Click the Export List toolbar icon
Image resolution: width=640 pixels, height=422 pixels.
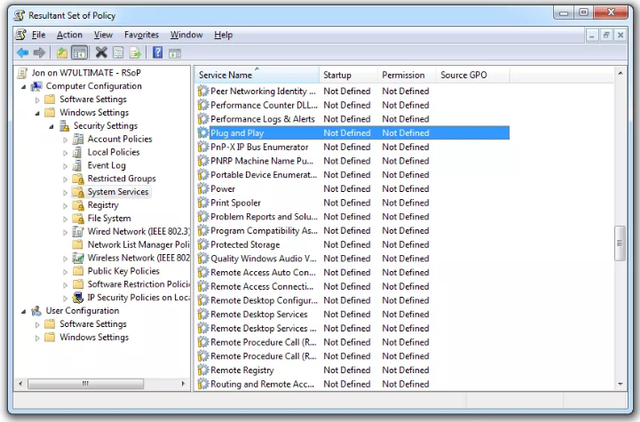(x=135, y=53)
